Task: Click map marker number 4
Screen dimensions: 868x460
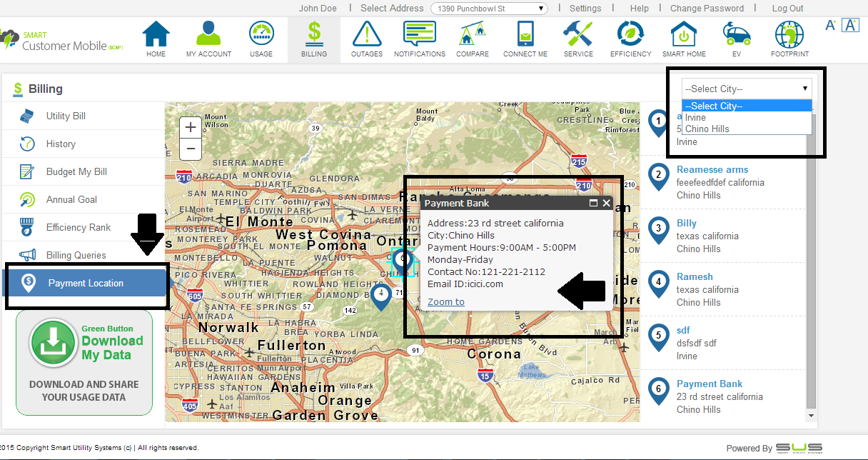Action: 381,295
